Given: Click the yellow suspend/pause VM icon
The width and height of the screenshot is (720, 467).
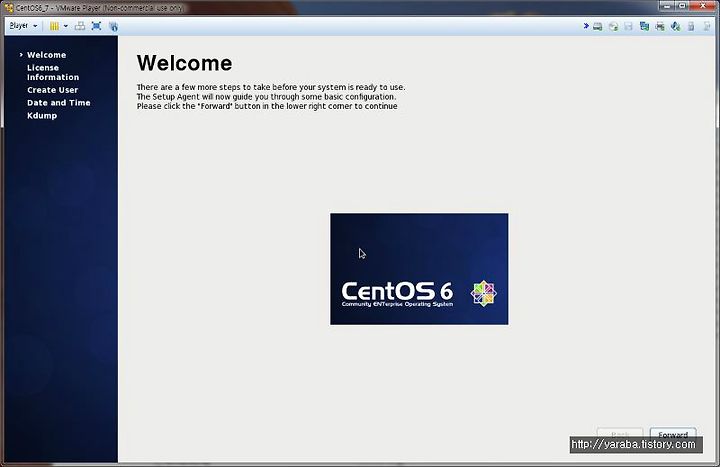Looking at the screenshot, I should click(54, 26).
